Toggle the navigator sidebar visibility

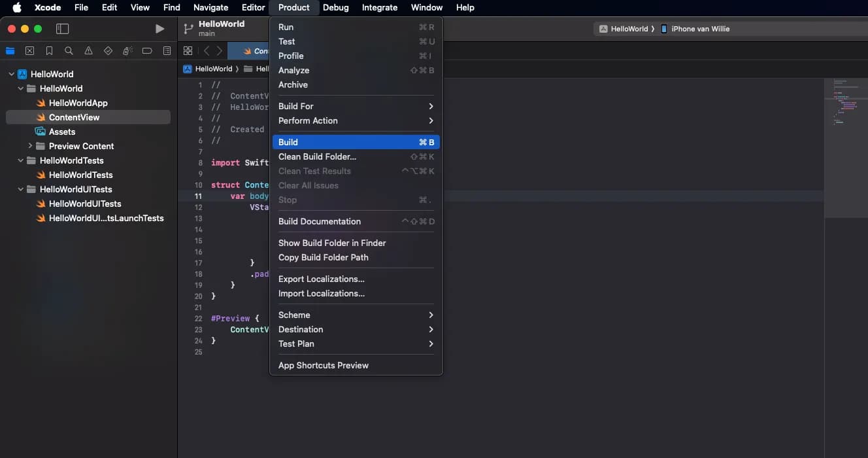62,29
